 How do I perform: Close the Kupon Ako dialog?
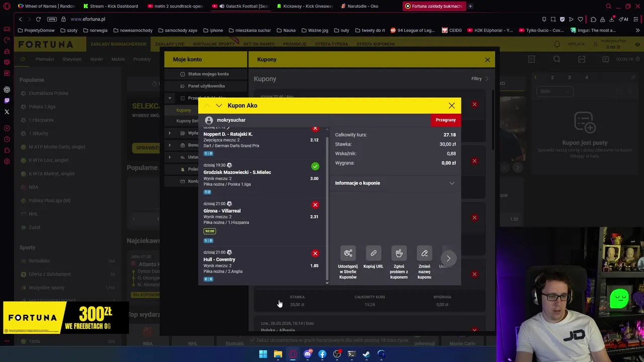point(452,106)
